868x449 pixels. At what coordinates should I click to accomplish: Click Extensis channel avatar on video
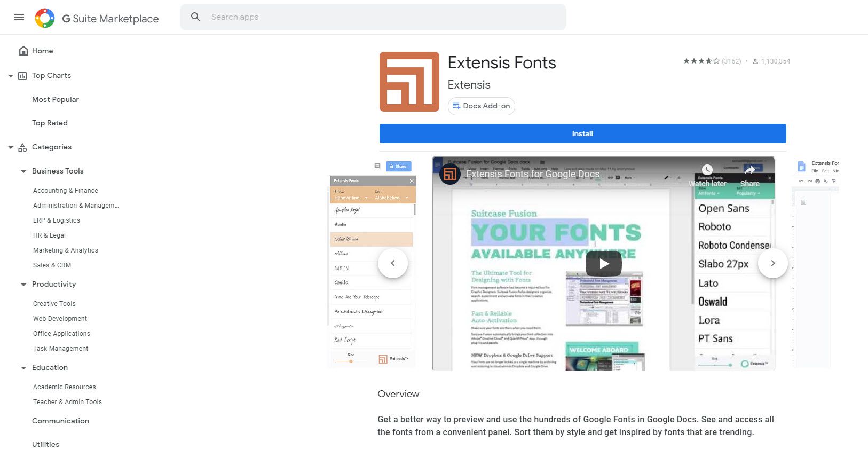tap(450, 174)
